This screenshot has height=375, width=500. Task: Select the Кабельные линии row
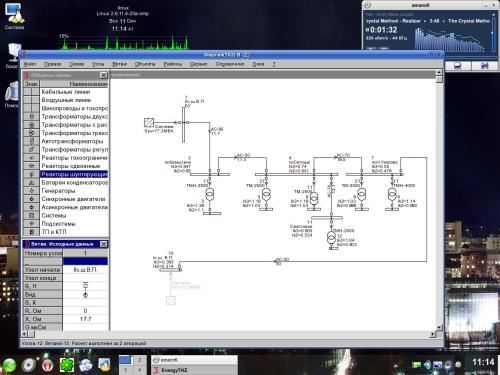coord(66,92)
